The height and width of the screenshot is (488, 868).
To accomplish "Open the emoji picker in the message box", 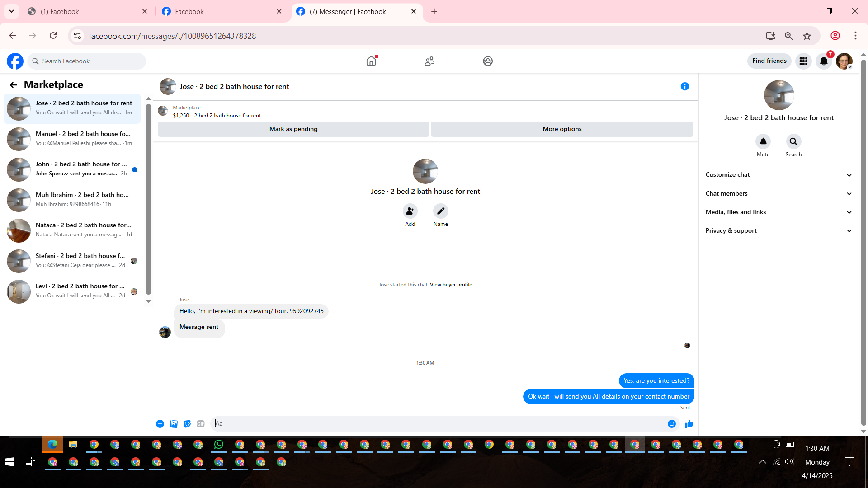I will click(671, 424).
